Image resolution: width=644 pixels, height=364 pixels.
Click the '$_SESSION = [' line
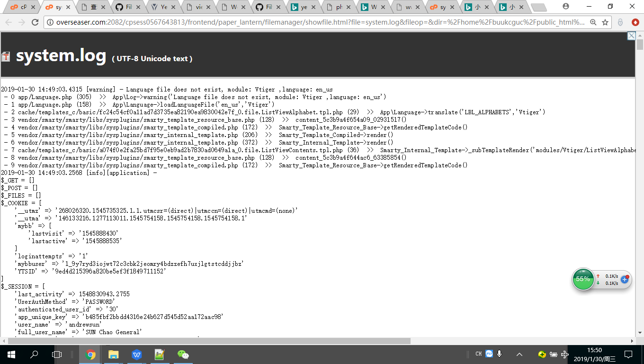23,286
